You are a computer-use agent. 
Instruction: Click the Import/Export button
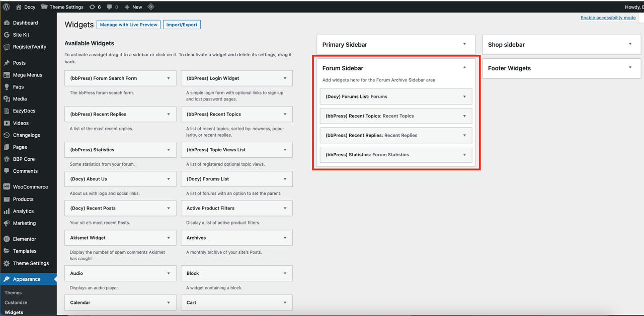pyautogui.click(x=182, y=25)
